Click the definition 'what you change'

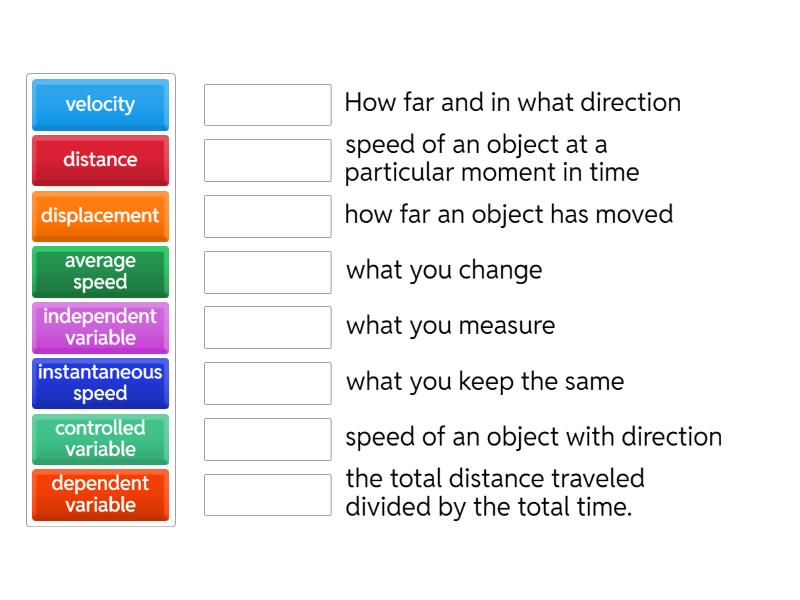[443, 271]
